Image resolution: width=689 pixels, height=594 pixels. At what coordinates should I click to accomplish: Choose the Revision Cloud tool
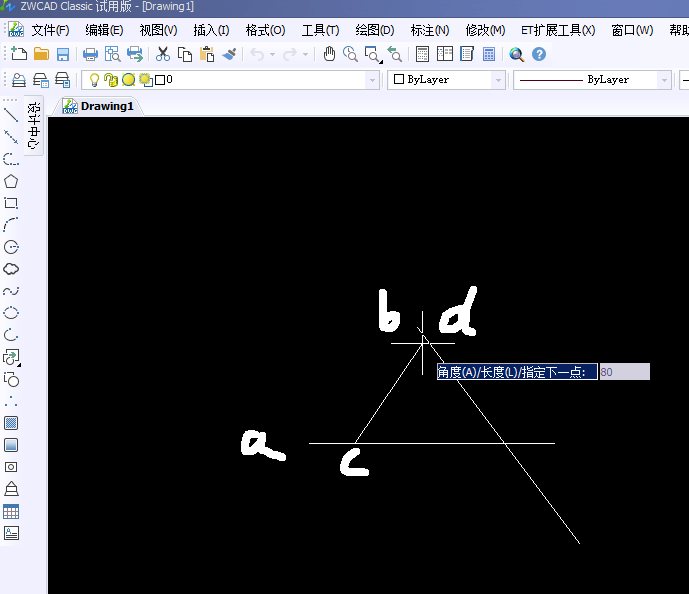pos(12,269)
